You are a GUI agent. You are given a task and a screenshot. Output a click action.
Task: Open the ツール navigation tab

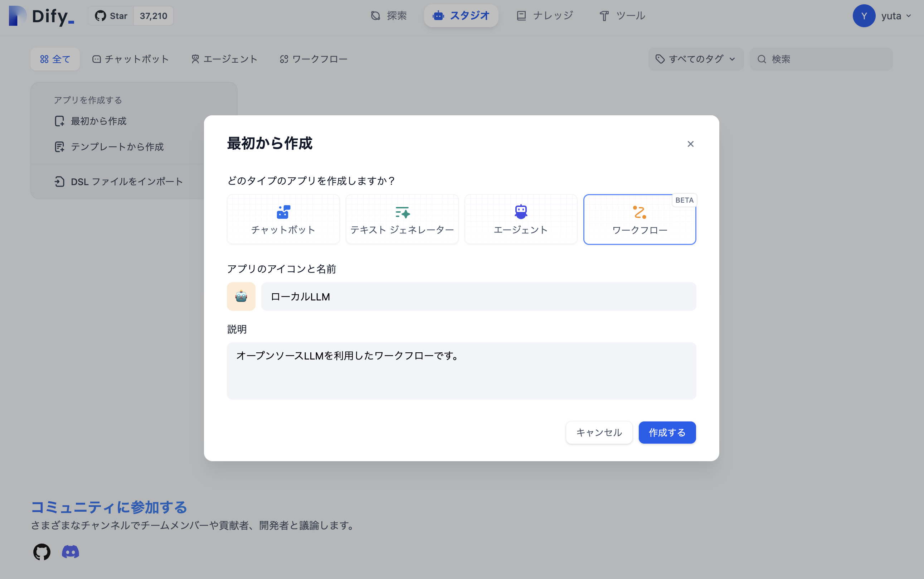[622, 16]
